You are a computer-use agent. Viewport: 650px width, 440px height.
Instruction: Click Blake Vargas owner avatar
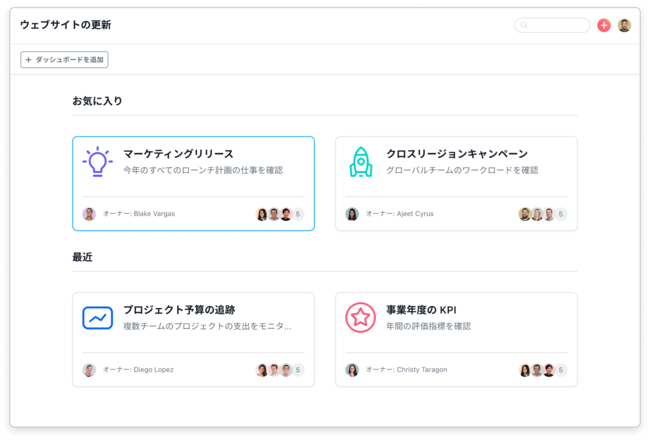tap(89, 214)
